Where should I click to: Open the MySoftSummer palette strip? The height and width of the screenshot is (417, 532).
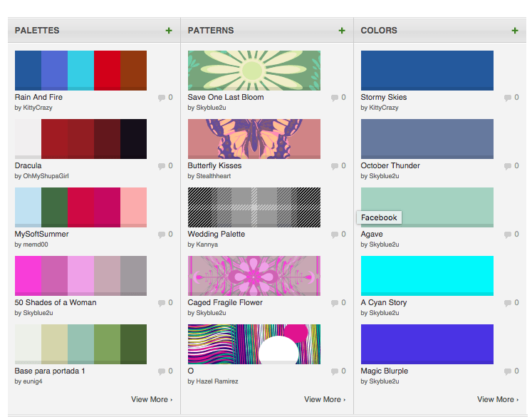tap(80, 207)
